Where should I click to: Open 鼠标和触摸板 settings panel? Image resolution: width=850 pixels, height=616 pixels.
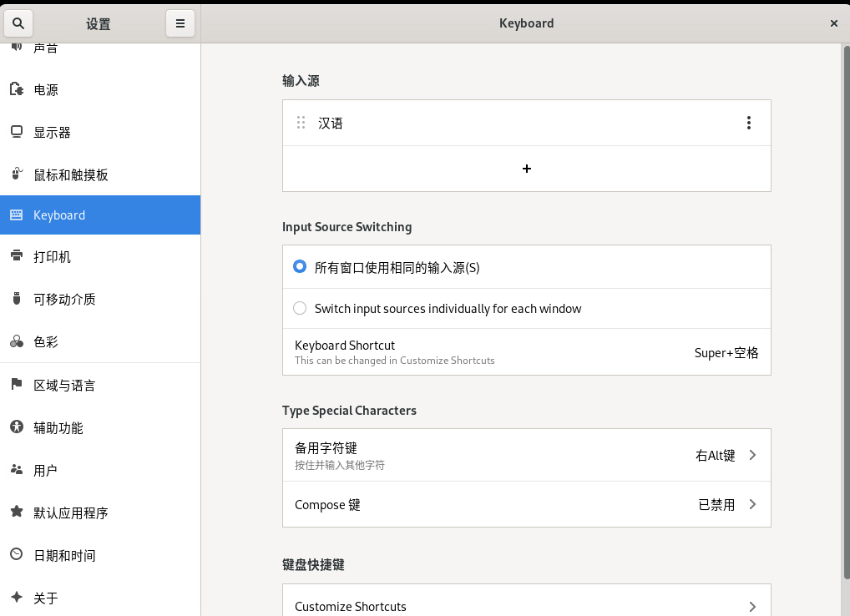pos(71,174)
